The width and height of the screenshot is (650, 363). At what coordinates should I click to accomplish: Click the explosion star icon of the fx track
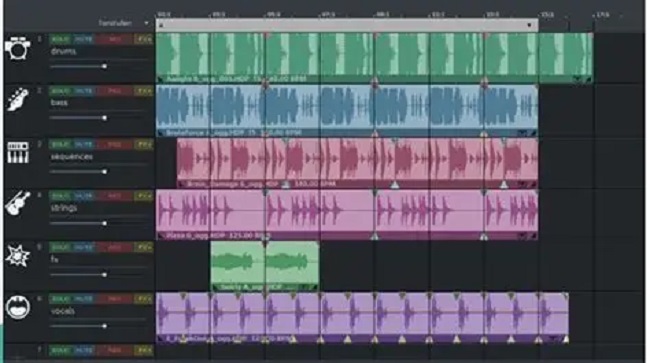pyautogui.click(x=17, y=255)
